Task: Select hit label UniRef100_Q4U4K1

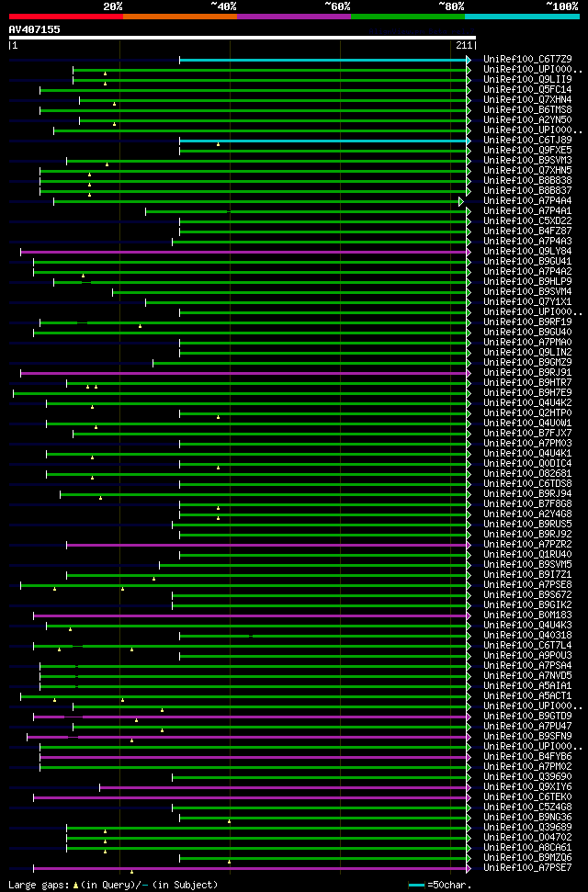Action: click(x=527, y=454)
